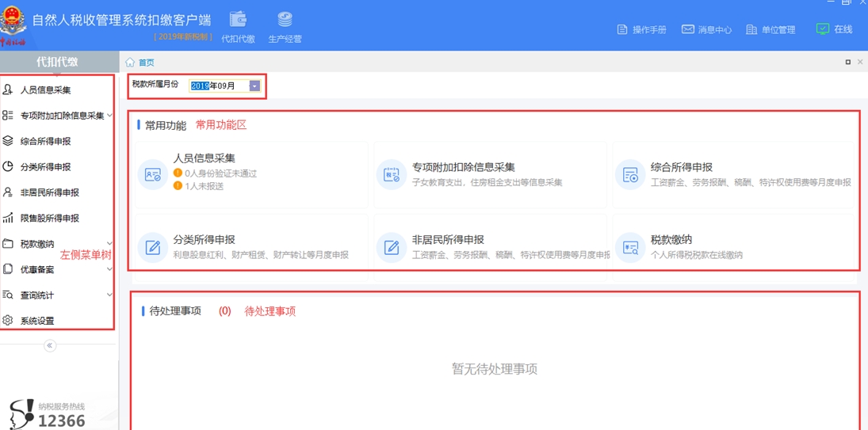This screenshot has width=868, height=430.
Task: Click the 优惠备案 document icon in sidebar
Action: 8,269
